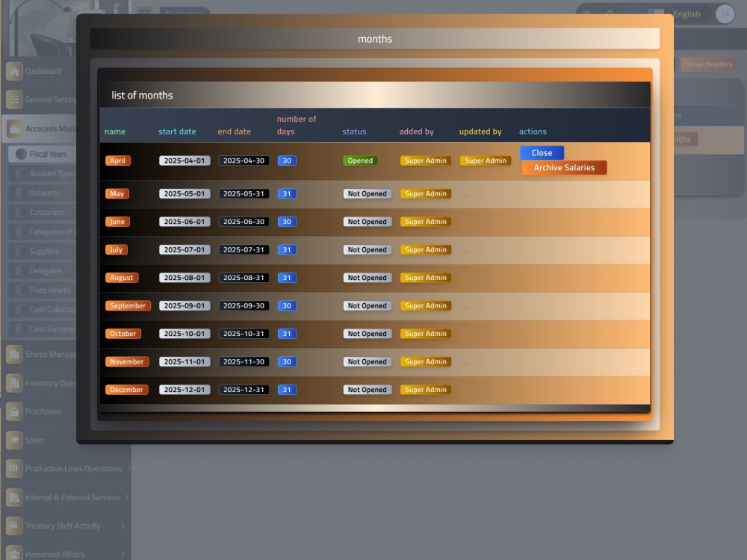The height and width of the screenshot is (560, 747).
Task: Open General Settings icon in sidebar
Action: [14, 100]
